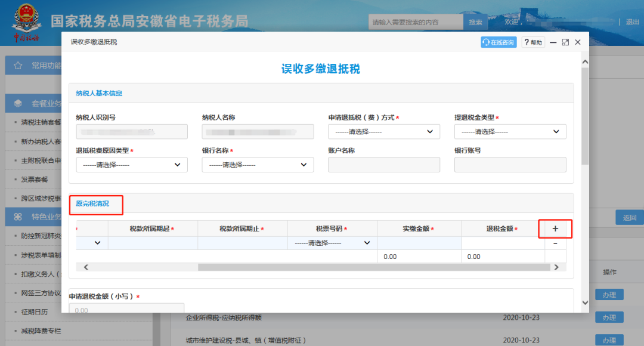The height and width of the screenshot is (346, 644).
Task: Select 征期日历 in sidebar
Action: [35, 312]
